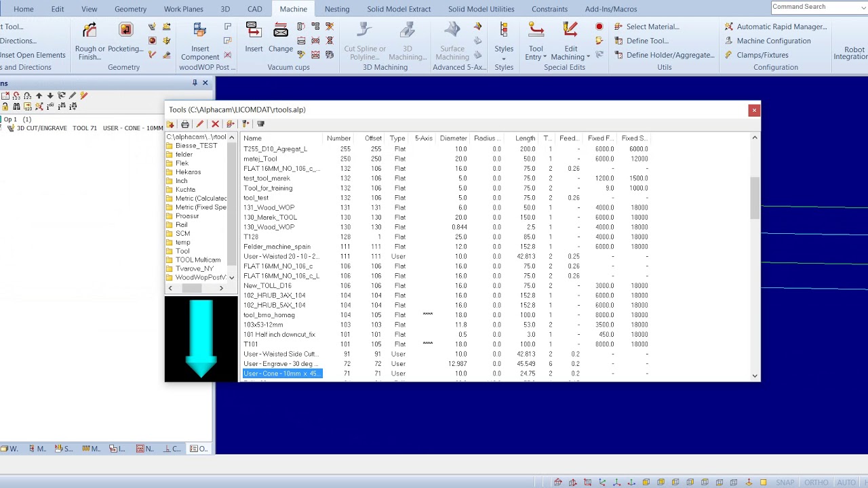Screen dimensions: 868x488
Task: Select the felder folder
Action: tap(180, 155)
